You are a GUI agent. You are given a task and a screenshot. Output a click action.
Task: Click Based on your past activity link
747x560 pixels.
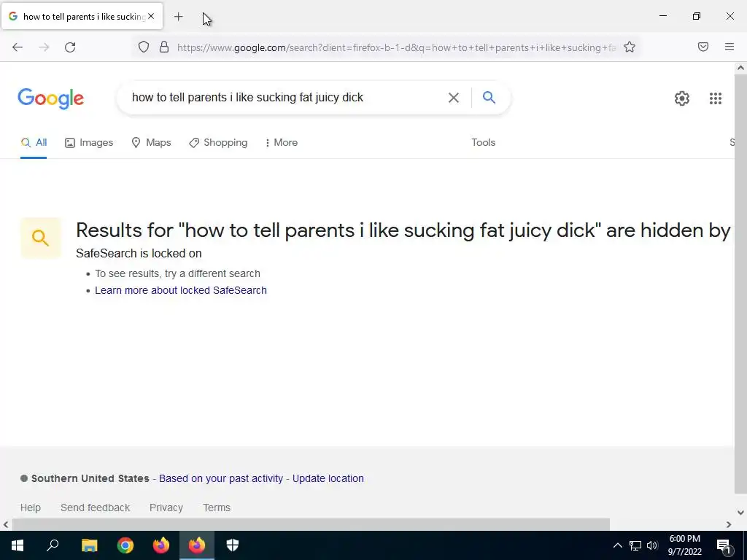[221, 478]
